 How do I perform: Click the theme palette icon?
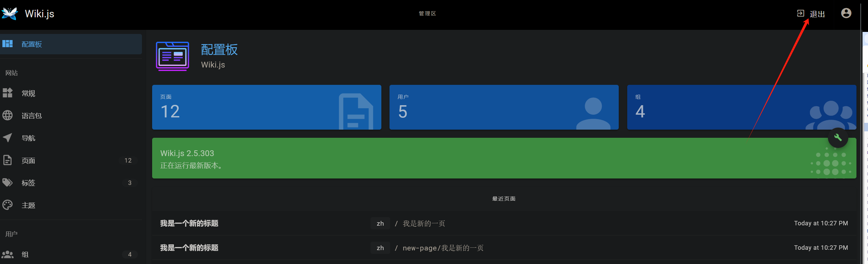[x=7, y=205]
